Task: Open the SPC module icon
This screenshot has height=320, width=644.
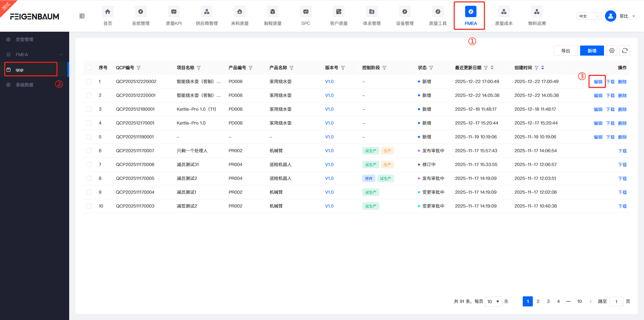Action: 306,12
